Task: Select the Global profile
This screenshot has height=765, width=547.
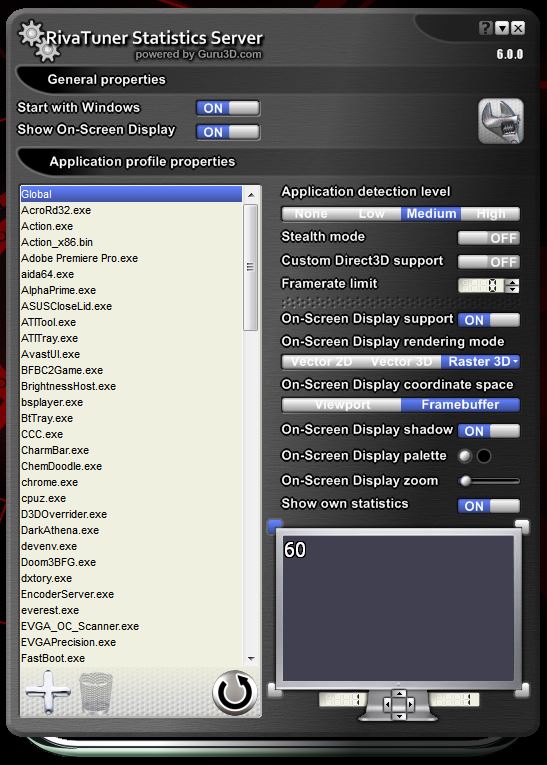Action: click(x=131, y=194)
